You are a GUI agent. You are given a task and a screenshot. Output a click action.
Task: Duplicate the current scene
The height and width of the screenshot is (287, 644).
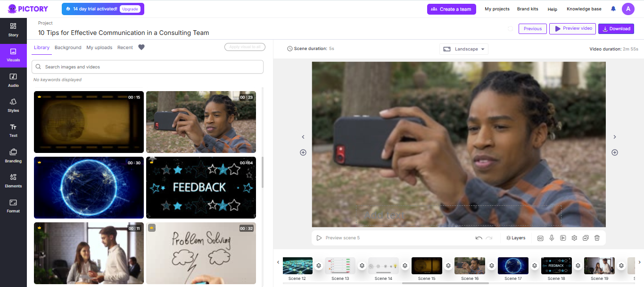coord(586,238)
